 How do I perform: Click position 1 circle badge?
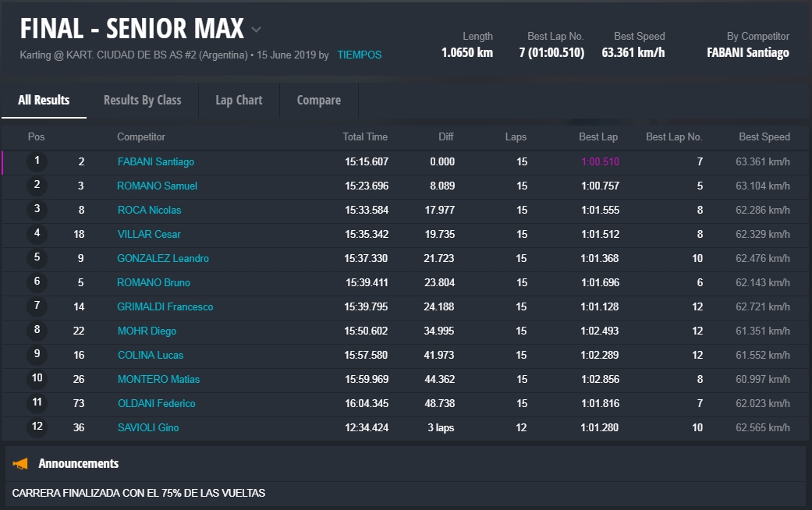pos(37,161)
